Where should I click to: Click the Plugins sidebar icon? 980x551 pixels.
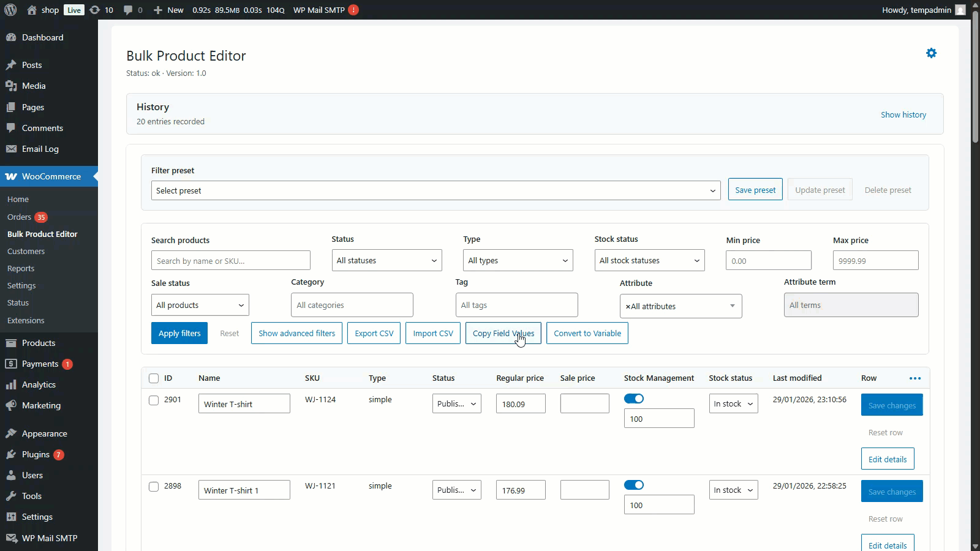pos(11,454)
